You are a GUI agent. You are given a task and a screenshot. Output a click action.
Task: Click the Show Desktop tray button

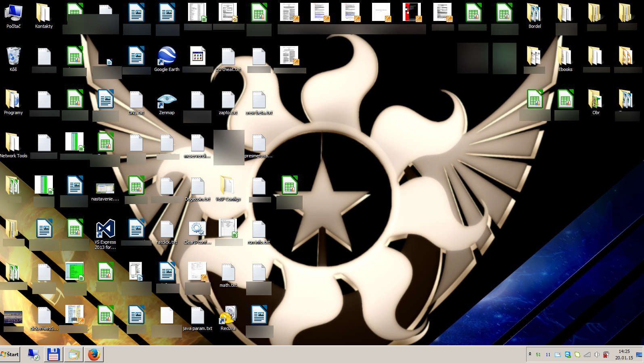(x=639, y=355)
